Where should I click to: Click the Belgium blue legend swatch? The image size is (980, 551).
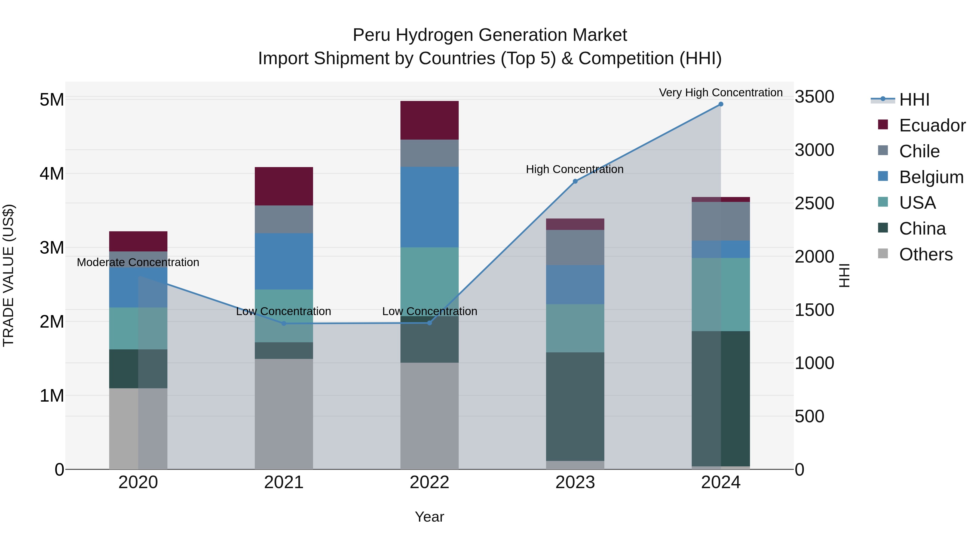883,176
